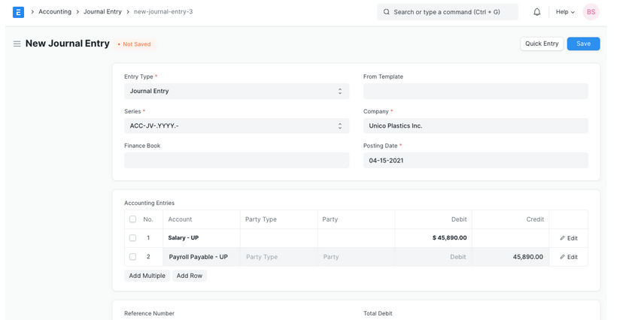Image resolution: width=644 pixels, height=320 pixels.
Task: Click the ERPNext home logo icon
Action: click(x=18, y=12)
